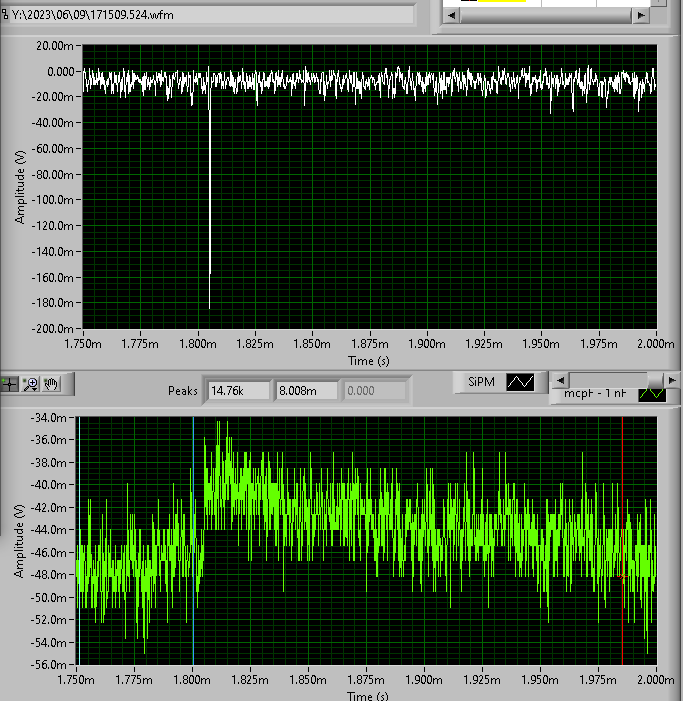The image size is (683, 701).
Task: Click the SiPM plot style icon
Action: tap(520, 381)
